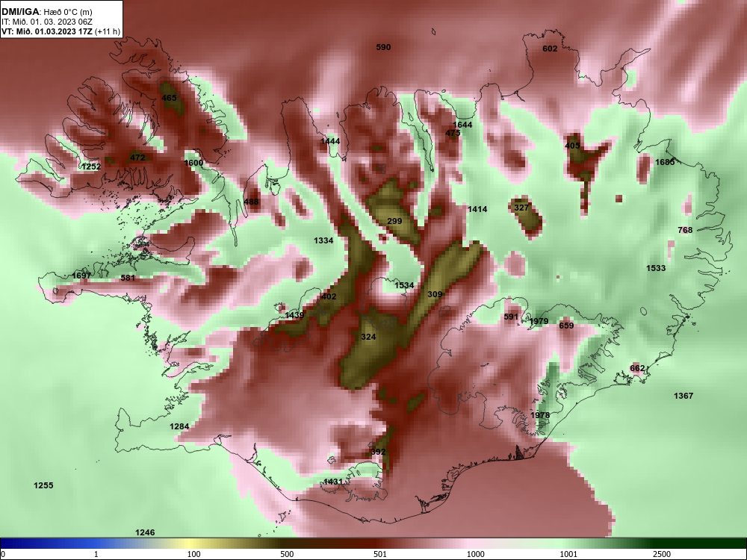Image resolution: width=747 pixels, height=560 pixels.
Task: Click the '1431' value near south coast
Action: click(x=333, y=482)
